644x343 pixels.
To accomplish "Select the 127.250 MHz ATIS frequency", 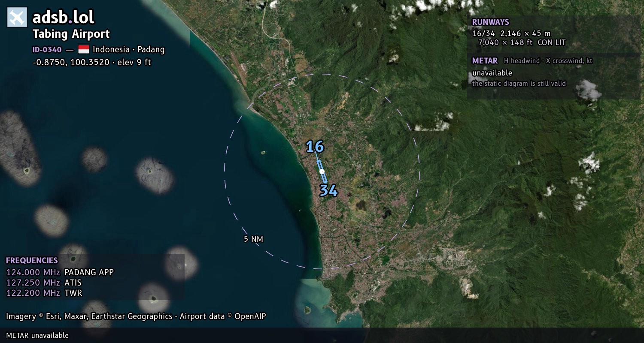I will [x=44, y=283].
